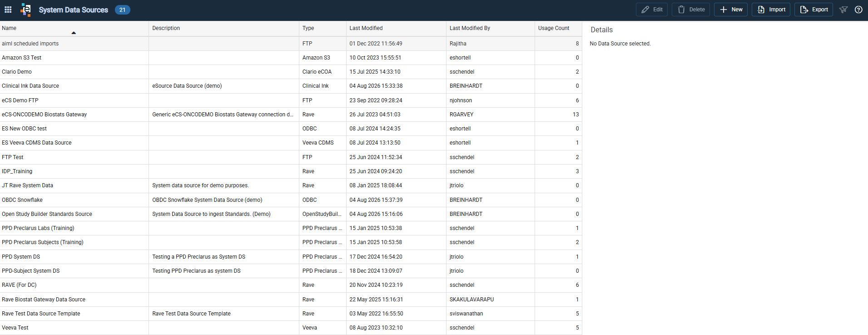Select the IDP_Training row

[291, 171]
